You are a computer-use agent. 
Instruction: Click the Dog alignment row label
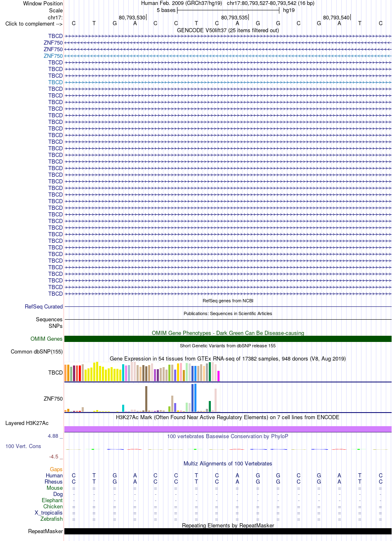(x=58, y=494)
